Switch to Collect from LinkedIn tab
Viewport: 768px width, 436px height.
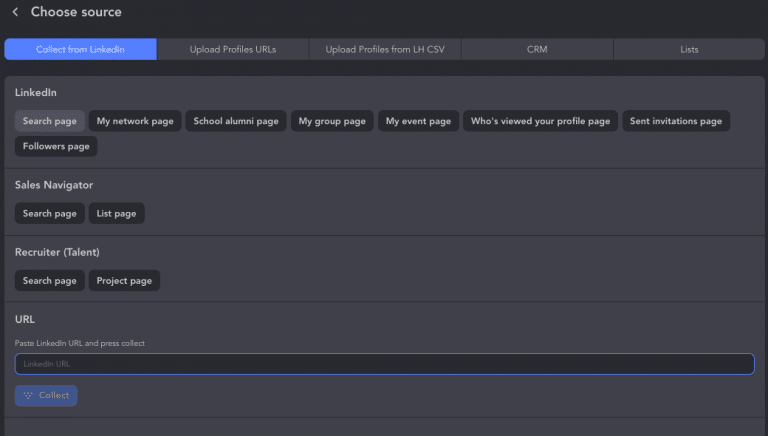tap(81, 49)
